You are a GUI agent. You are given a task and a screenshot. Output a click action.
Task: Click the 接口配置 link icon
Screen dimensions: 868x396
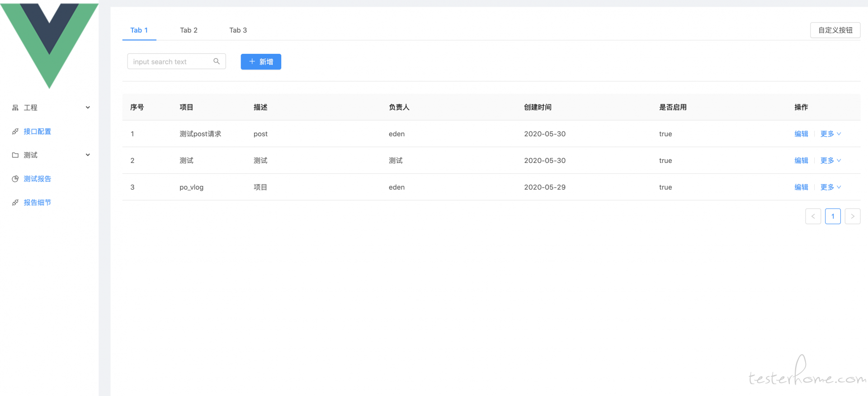click(x=15, y=132)
